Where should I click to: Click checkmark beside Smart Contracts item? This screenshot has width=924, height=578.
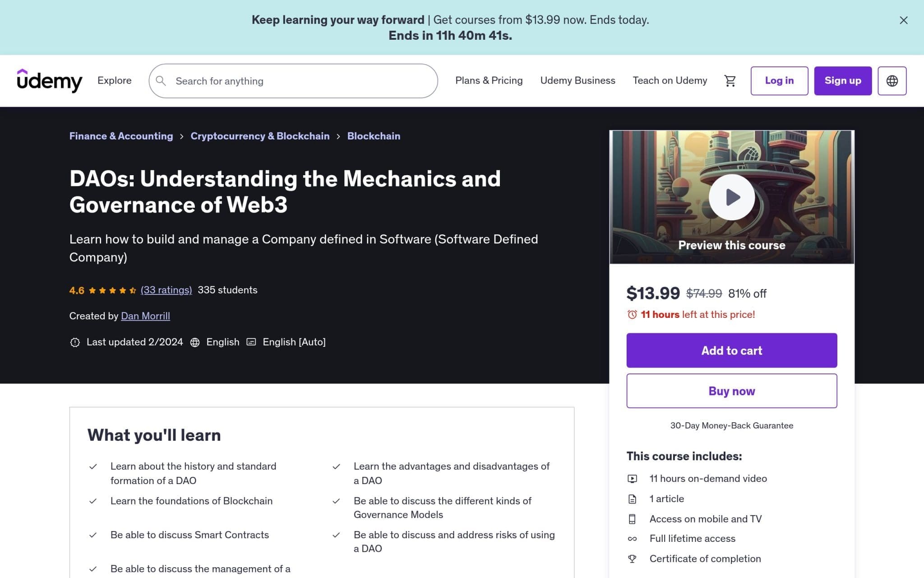(x=93, y=535)
